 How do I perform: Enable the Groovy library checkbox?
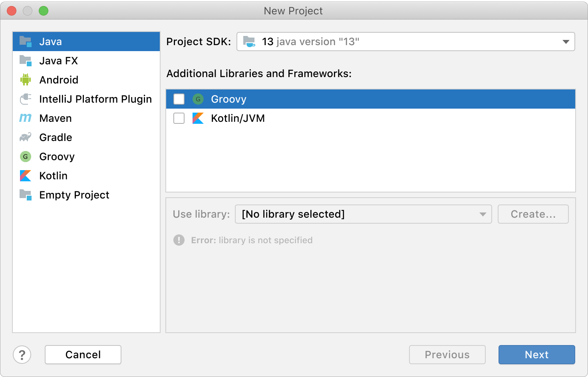point(179,99)
